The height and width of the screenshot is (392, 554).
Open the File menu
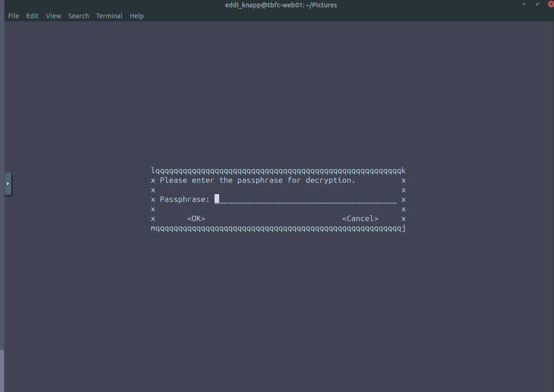coord(14,16)
